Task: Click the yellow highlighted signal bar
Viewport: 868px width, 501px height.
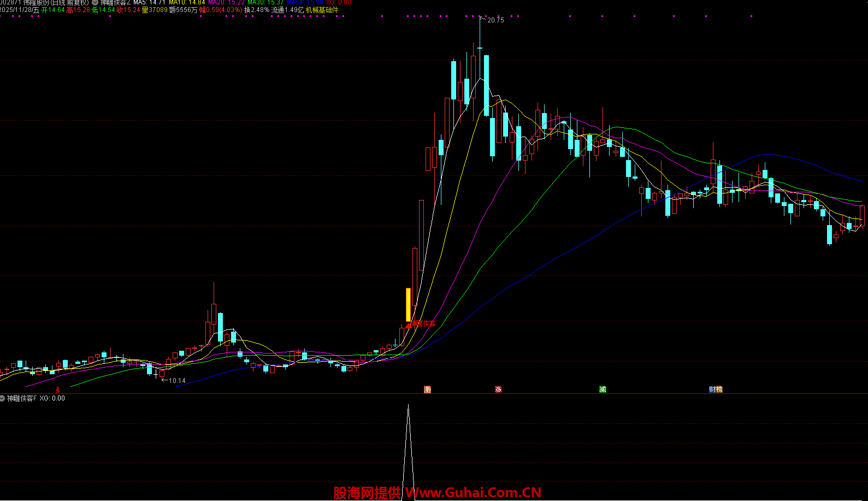Action: [x=408, y=304]
